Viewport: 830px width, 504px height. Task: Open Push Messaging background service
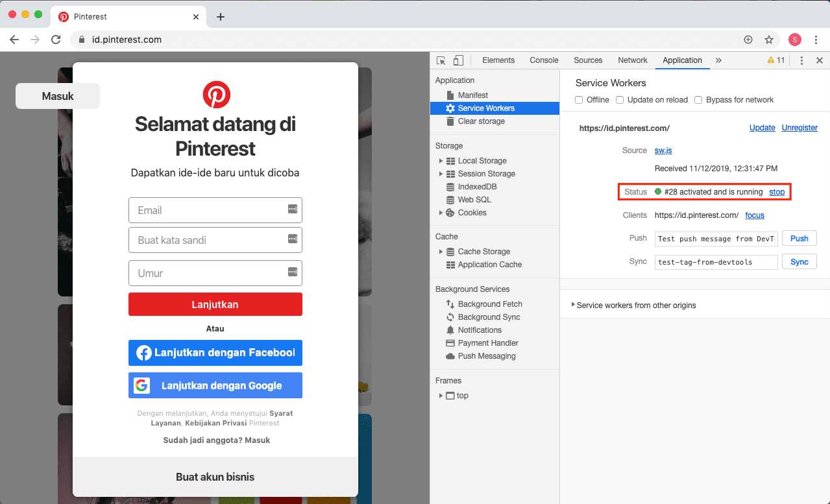(x=480, y=356)
